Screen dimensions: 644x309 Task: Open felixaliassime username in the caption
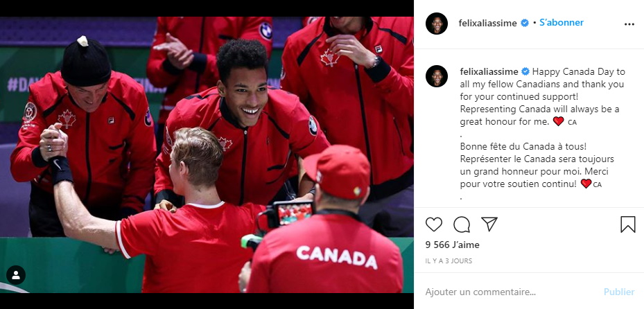[489, 71]
